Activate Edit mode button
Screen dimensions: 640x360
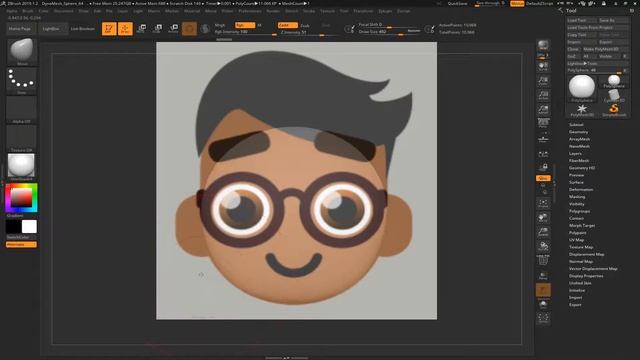pyautogui.click(x=109, y=29)
